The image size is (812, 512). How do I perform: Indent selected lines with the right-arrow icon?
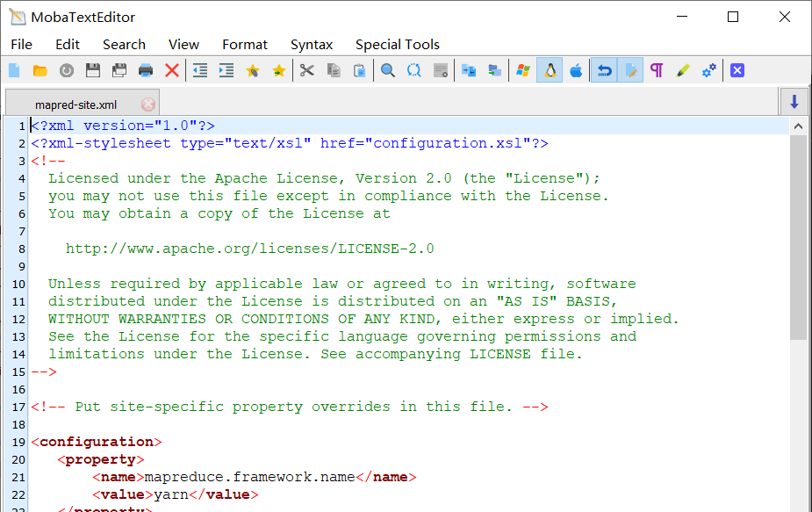point(226,70)
